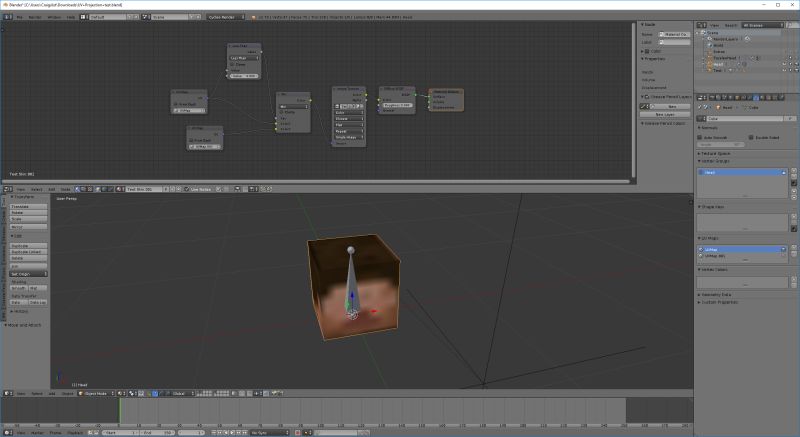Open the Playback menu in timeline

coord(75,433)
